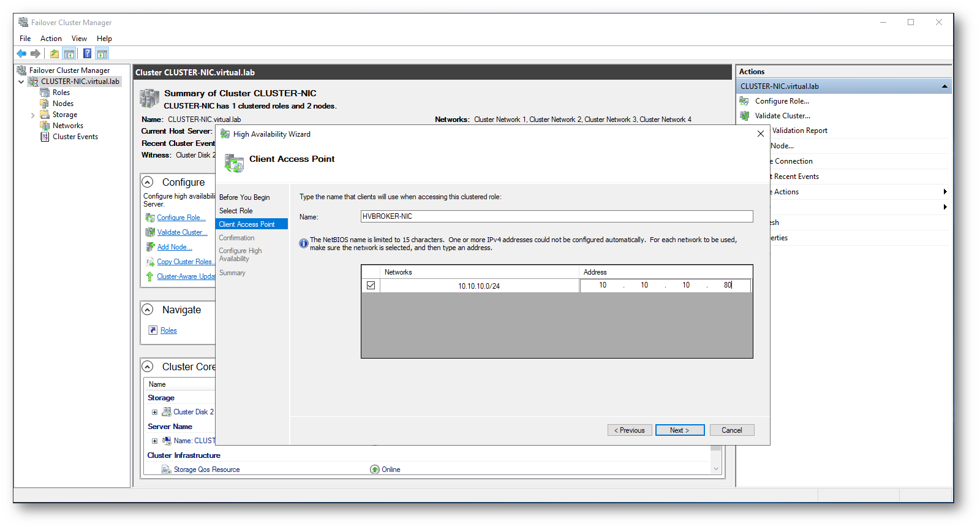980x529 pixels.
Task: Click Storage Qos Resource icon
Action: (x=166, y=470)
